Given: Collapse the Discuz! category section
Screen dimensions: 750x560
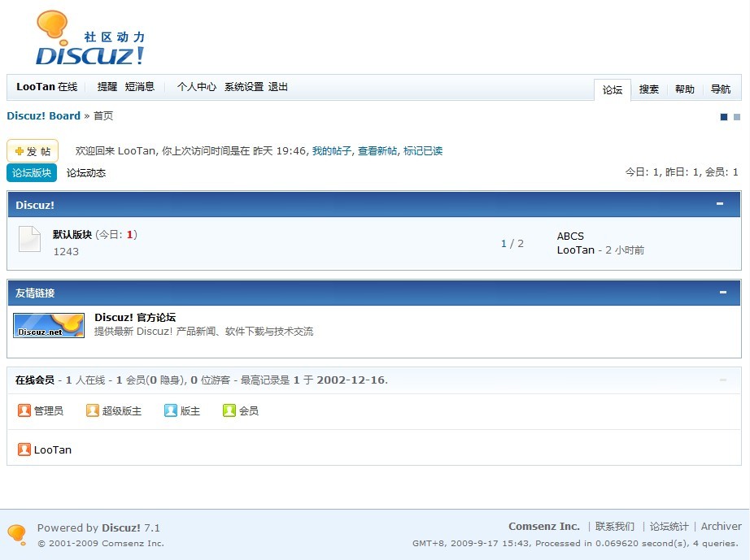Looking at the screenshot, I should tap(720, 204).
